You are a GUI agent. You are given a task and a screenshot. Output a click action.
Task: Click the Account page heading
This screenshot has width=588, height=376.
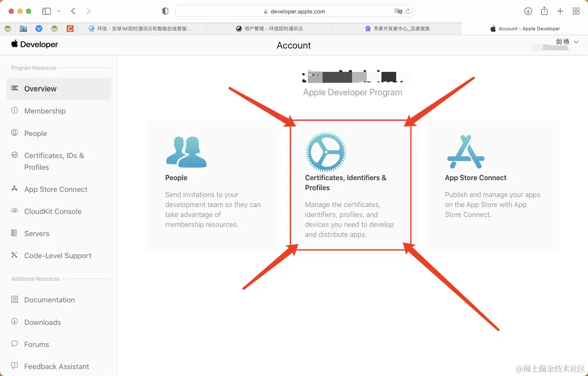coord(294,45)
